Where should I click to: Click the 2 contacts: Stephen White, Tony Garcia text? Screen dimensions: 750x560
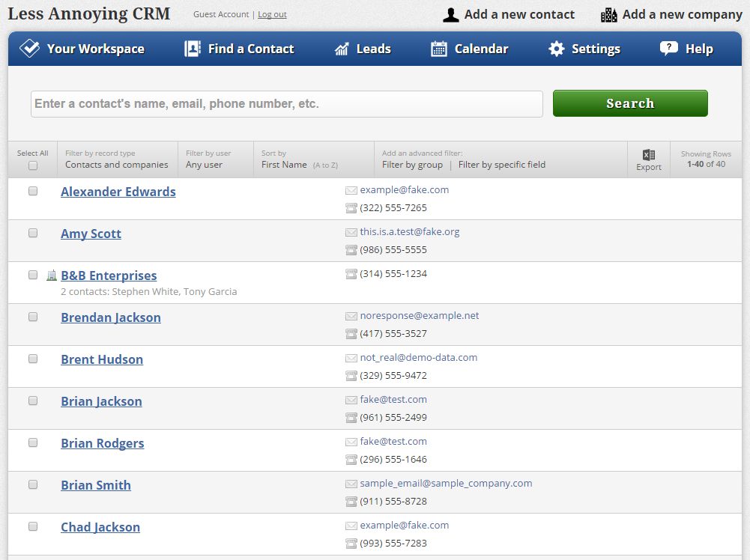149,291
